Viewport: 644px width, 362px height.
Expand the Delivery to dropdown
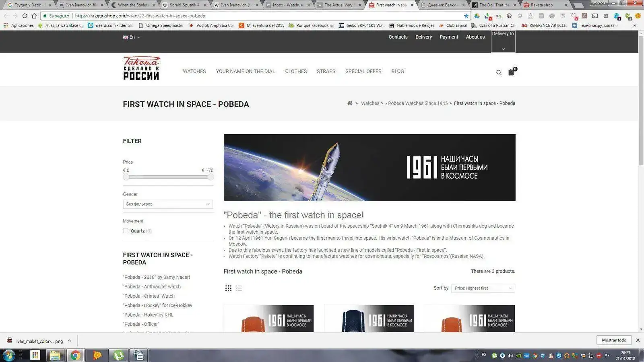(x=503, y=41)
